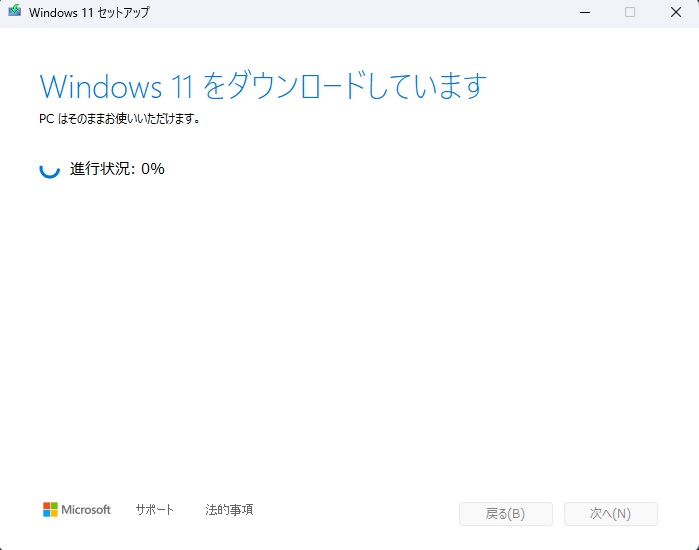Image resolution: width=699 pixels, height=550 pixels.
Task: Click the 'PC はそのままお使いいただけます。' text
Action: tap(119, 119)
